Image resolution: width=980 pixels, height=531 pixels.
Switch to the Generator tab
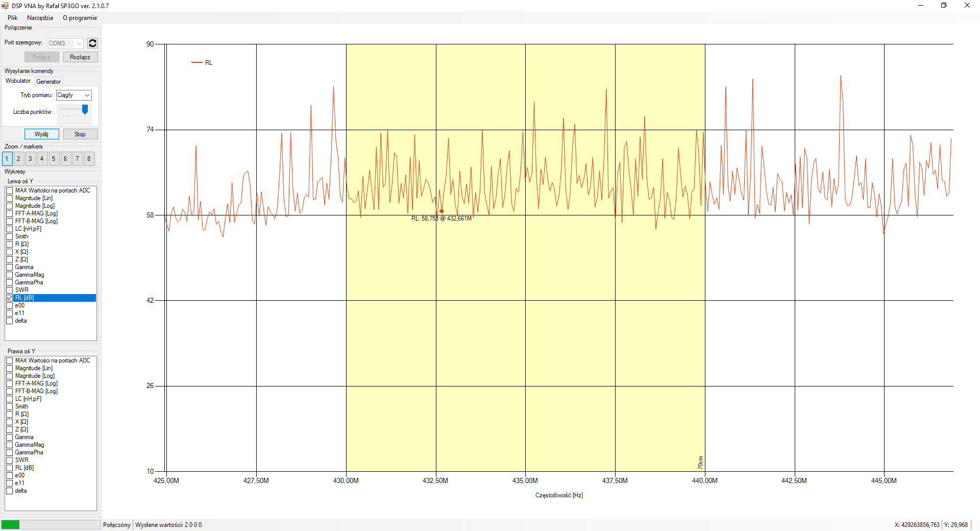(48, 82)
